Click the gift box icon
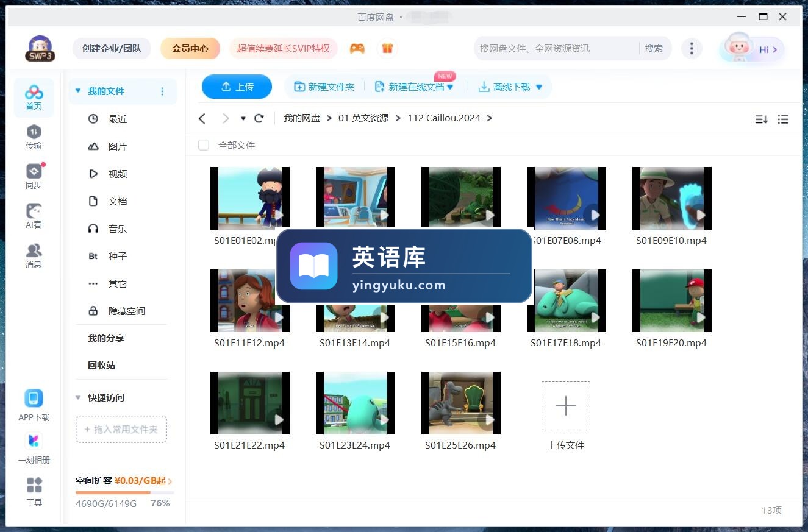808x532 pixels. point(387,48)
